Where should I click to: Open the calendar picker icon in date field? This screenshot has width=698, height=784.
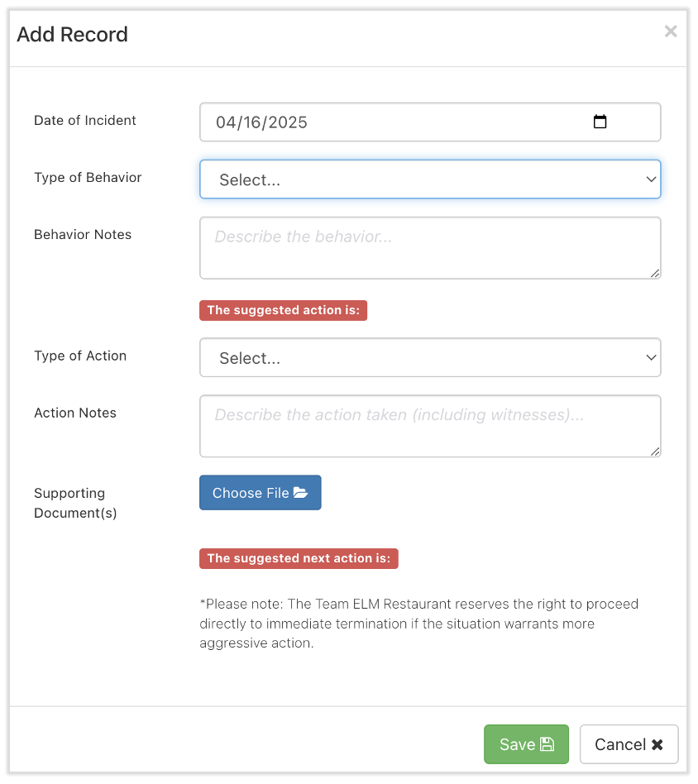[x=600, y=122]
